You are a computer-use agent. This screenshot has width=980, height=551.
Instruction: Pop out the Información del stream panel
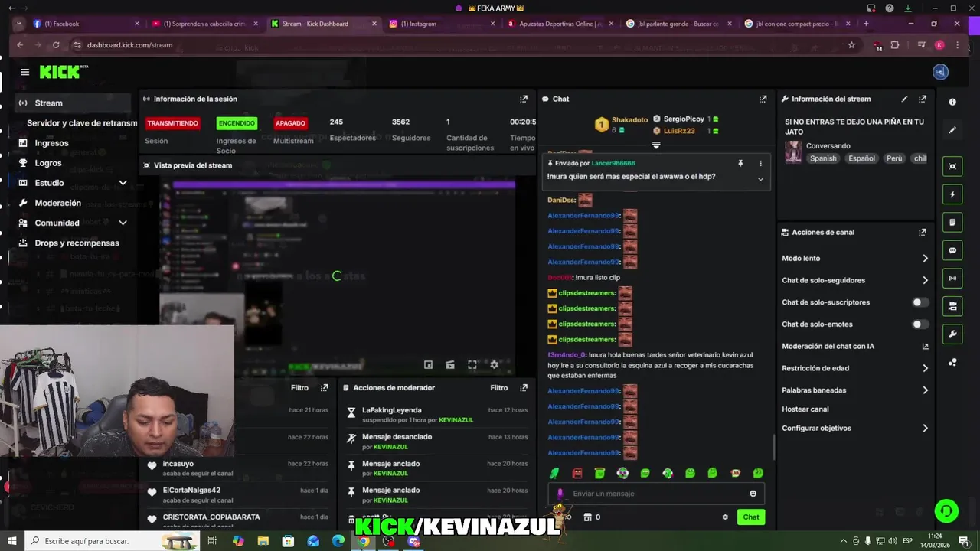click(x=923, y=99)
